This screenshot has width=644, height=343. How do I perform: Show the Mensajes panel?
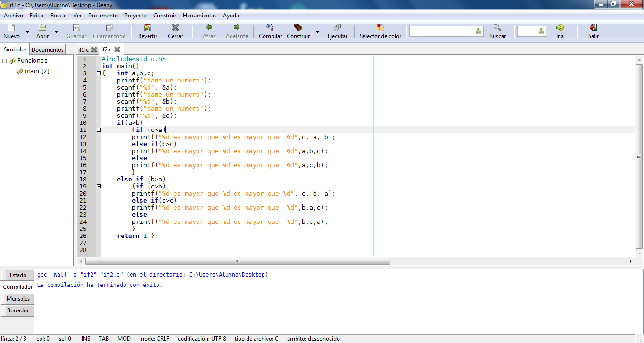[17, 298]
